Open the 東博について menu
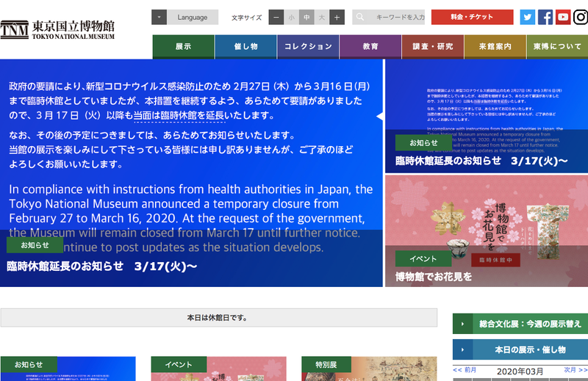The width and height of the screenshot is (588, 381). coord(557,46)
